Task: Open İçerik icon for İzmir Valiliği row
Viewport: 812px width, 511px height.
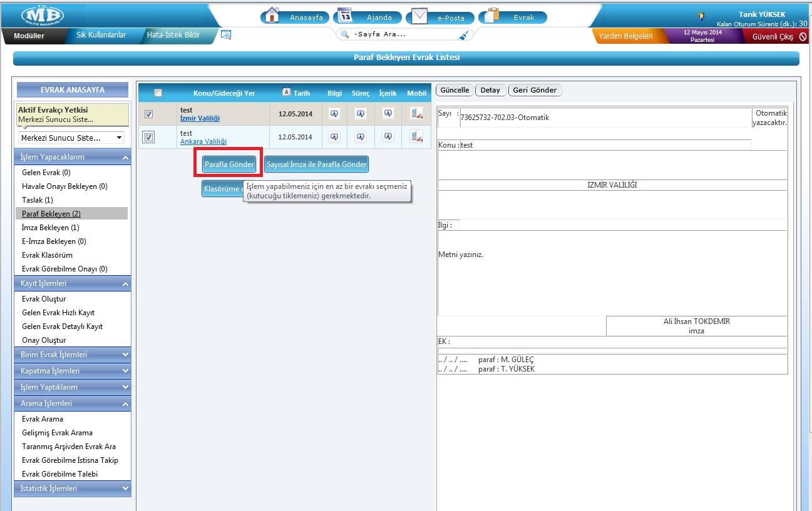Action: pos(388,113)
